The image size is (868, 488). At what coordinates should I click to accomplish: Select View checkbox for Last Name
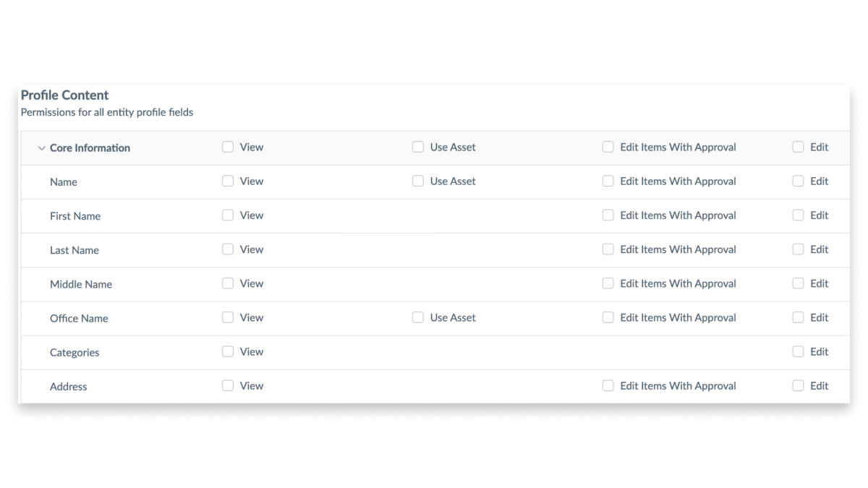228,249
